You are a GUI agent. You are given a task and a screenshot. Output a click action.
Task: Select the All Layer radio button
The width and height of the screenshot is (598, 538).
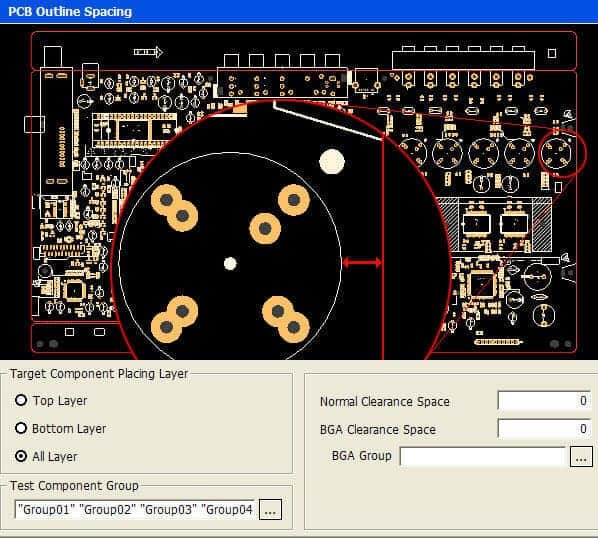[x=21, y=456]
